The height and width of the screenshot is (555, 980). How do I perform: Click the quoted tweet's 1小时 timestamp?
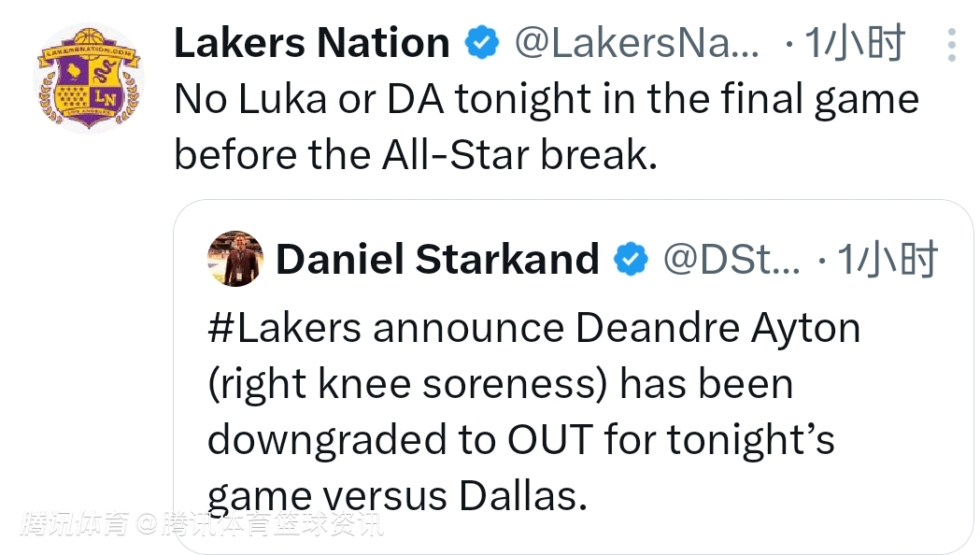[885, 259]
